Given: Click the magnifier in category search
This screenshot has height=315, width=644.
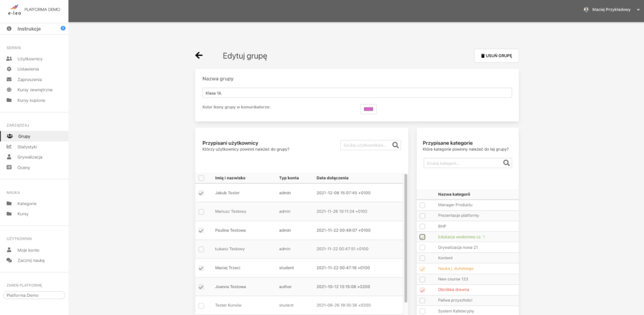Looking at the screenshot, I should click(x=506, y=163).
